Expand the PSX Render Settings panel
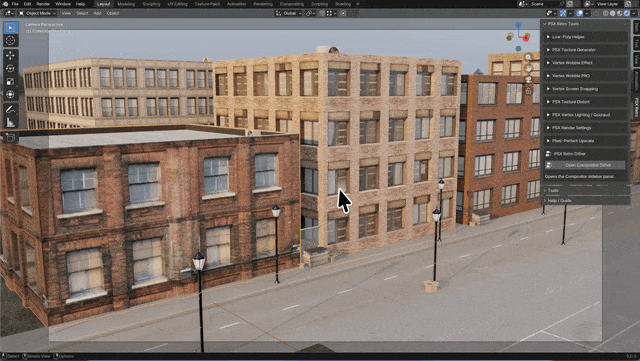 [x=585, y=128]
